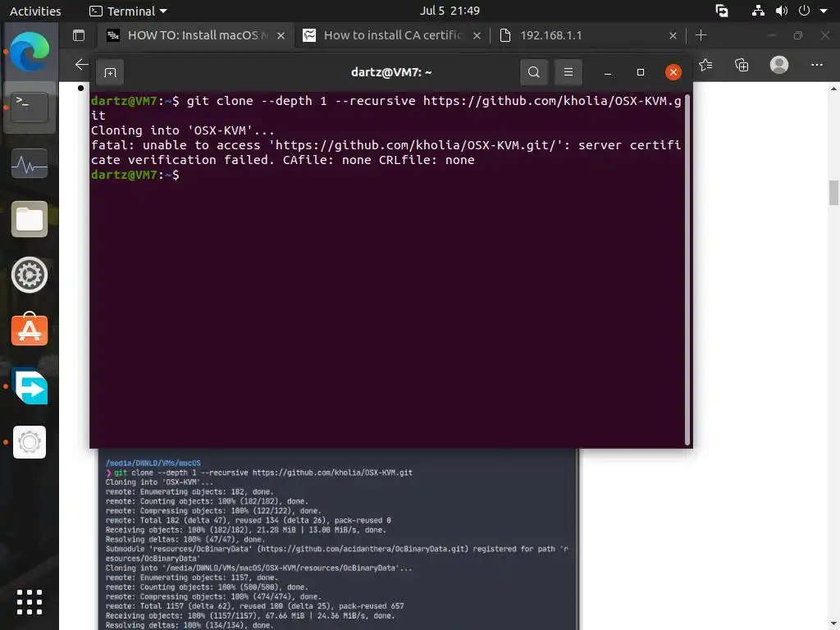This screenshot has width=840, height=630.
Task: Open the Terminal icon in the dock
Action: pos(30,107)
